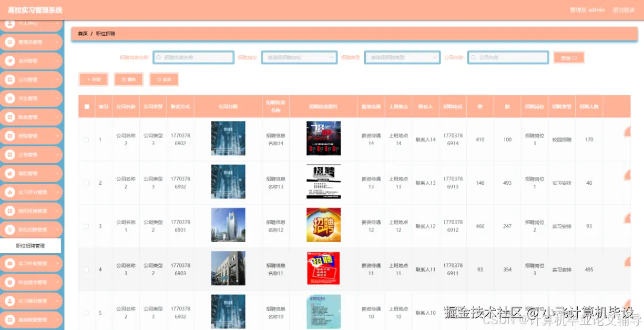Click the 班级管理 sidebar icon
The height and width of the screenshot is (330, 644).
click(x=9, y=136)
